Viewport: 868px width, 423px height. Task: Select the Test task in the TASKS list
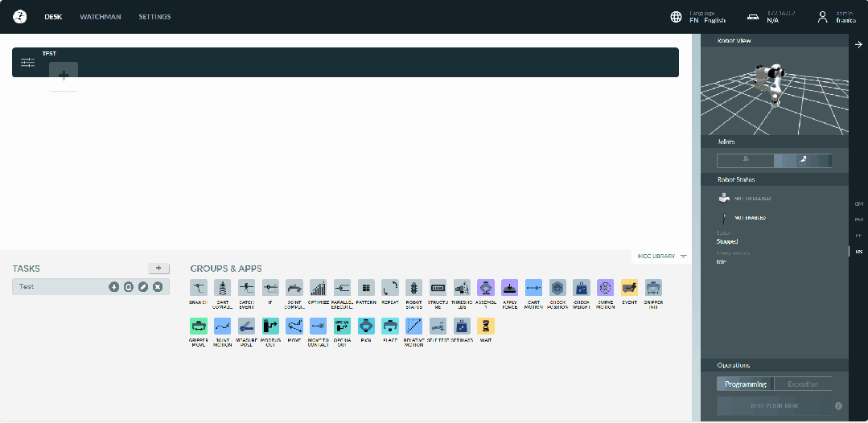(x=91, y=286)
